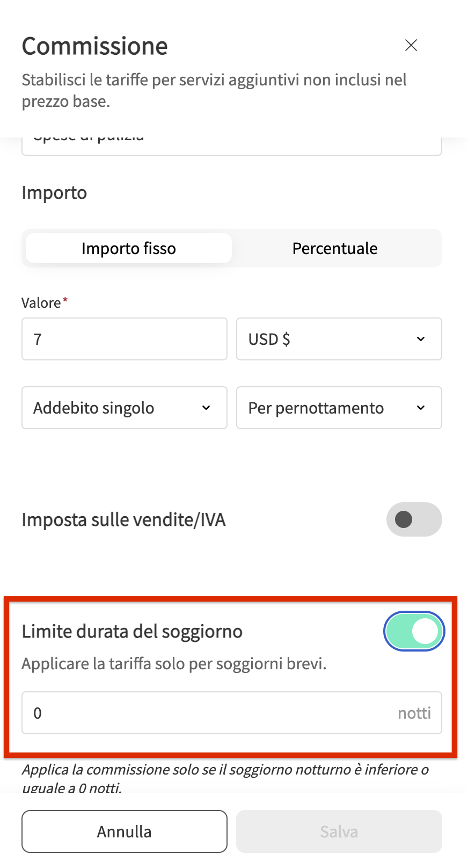The width and height of the screenshot is (468, 868).
Task: Click the Salva button
Action: tap(339, 831)
